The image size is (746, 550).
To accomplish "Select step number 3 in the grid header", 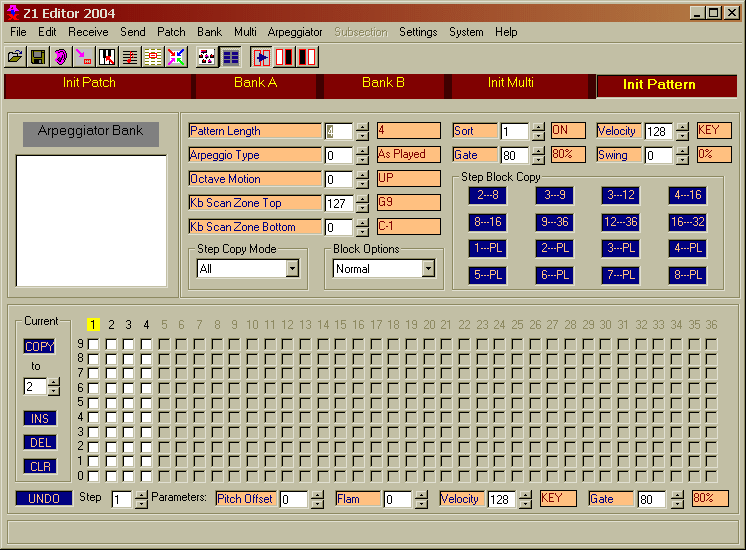I will click(128, 325).
